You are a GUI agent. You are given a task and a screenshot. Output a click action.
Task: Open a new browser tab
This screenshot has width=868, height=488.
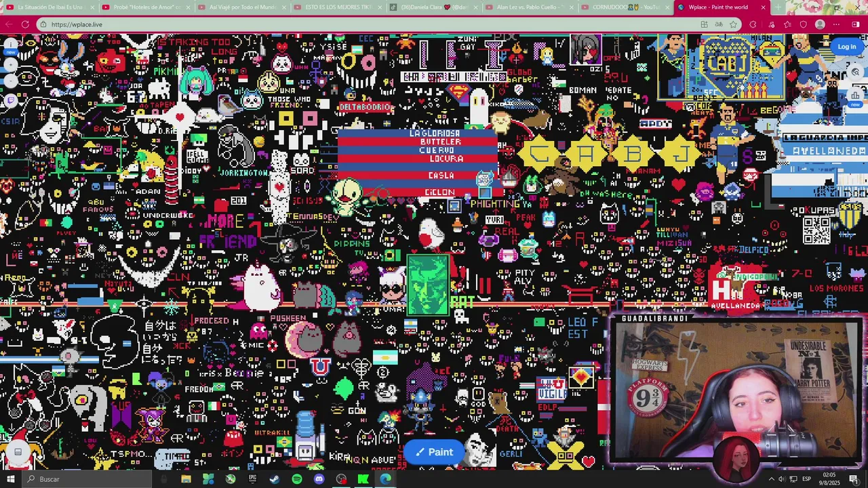[778, 7]
